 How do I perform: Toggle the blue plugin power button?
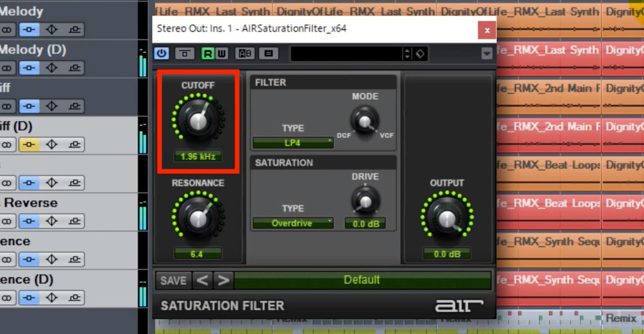click(161, 54)
